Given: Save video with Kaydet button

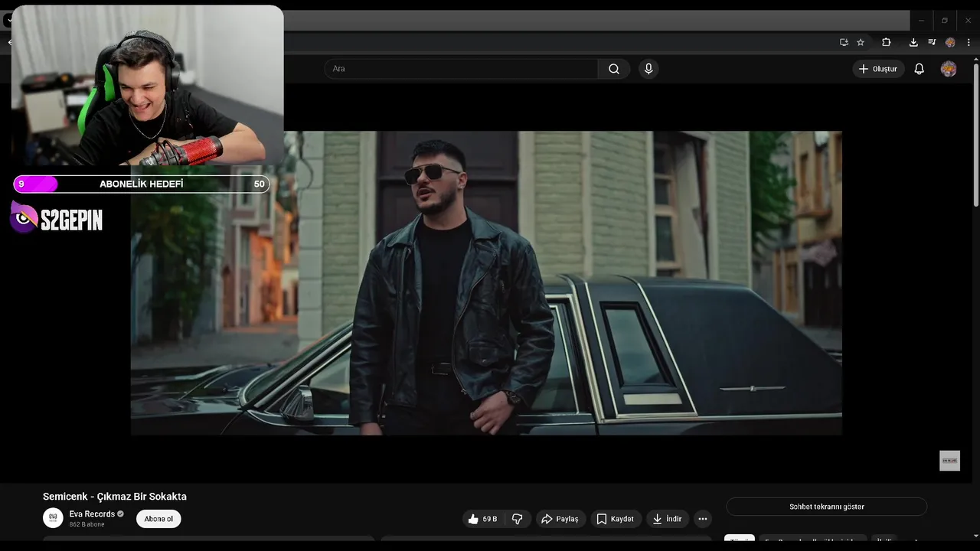Looking at the screenshot, I should (x=616, y=519).
